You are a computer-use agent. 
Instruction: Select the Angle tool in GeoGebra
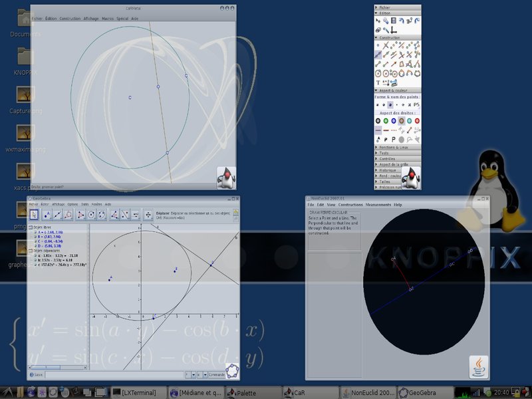(114, 214)
